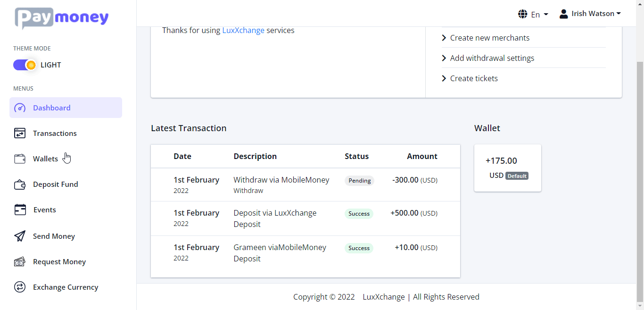The width and height of the screenshot is (644, 310).
Task: Open the Transactions menu item
Action: coord(55,134)
